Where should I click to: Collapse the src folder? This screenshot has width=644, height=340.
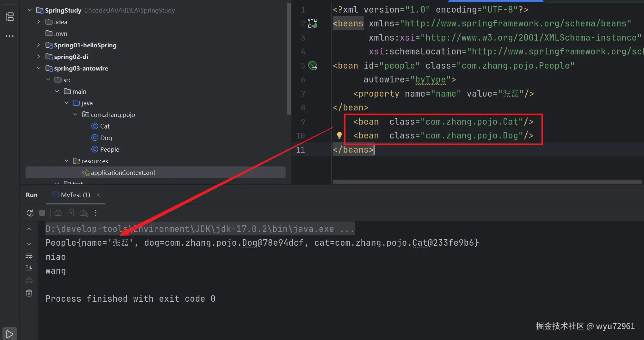click(48, 80)
